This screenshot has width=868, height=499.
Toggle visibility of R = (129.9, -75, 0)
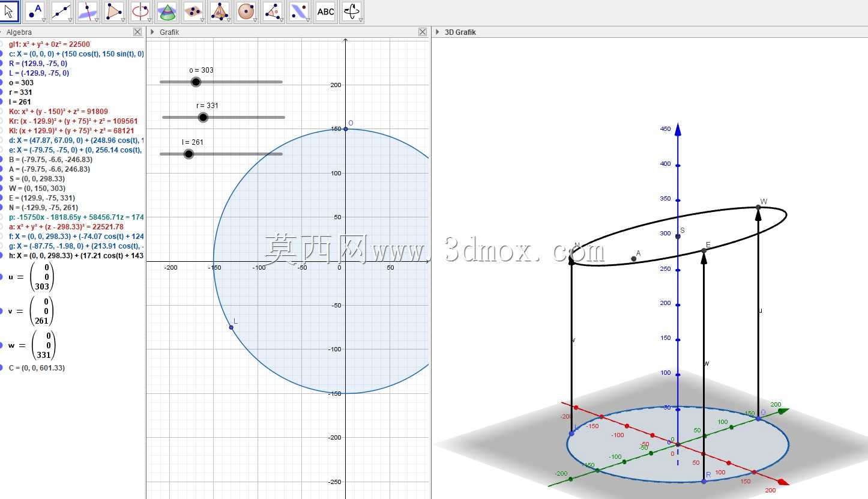tap(2, 63)
